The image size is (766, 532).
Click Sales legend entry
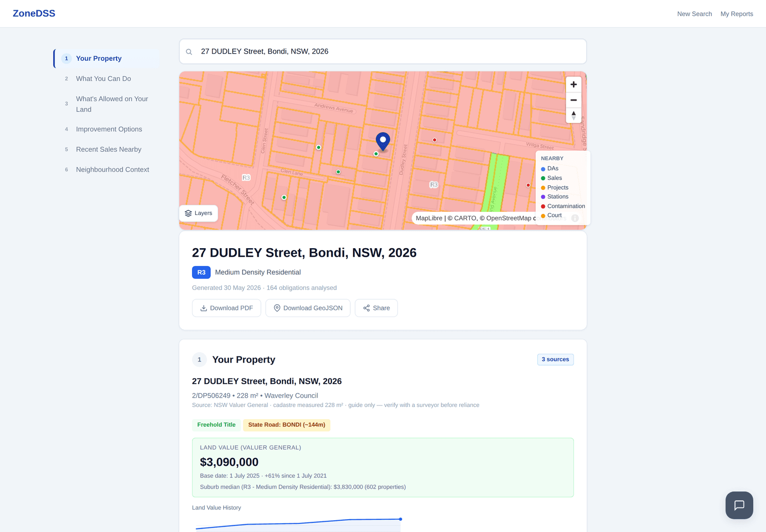[x=552, y=178]
